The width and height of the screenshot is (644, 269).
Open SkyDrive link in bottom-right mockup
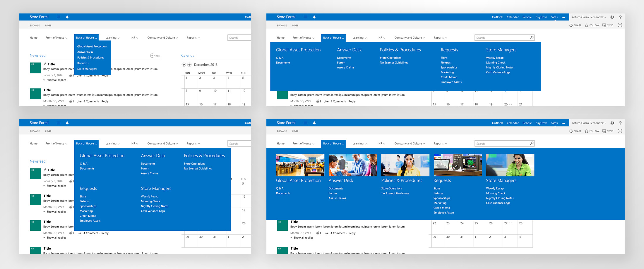pyautogui.click(x=542, y=123)
